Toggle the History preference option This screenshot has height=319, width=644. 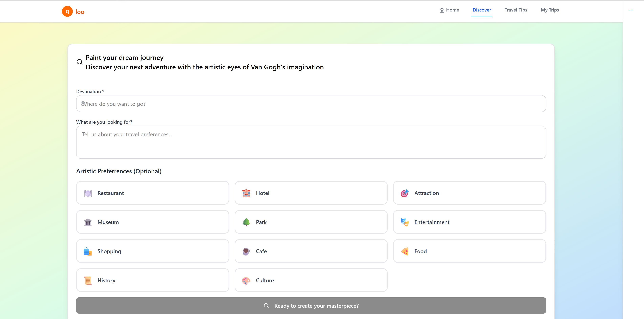[153, 280]
